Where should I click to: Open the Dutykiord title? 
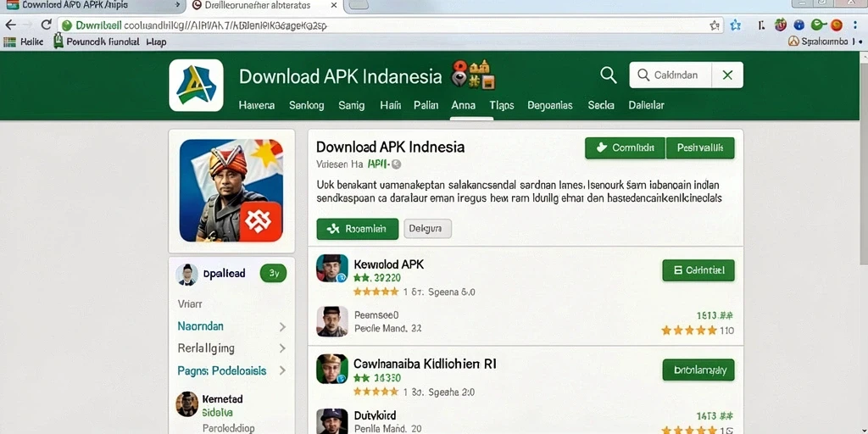375,415
